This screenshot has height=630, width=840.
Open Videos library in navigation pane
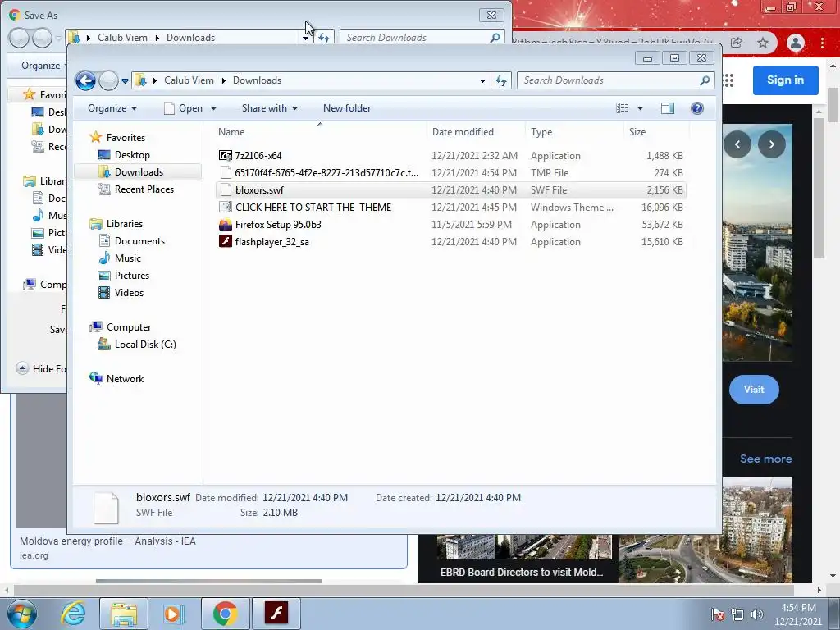pos(129,293)
